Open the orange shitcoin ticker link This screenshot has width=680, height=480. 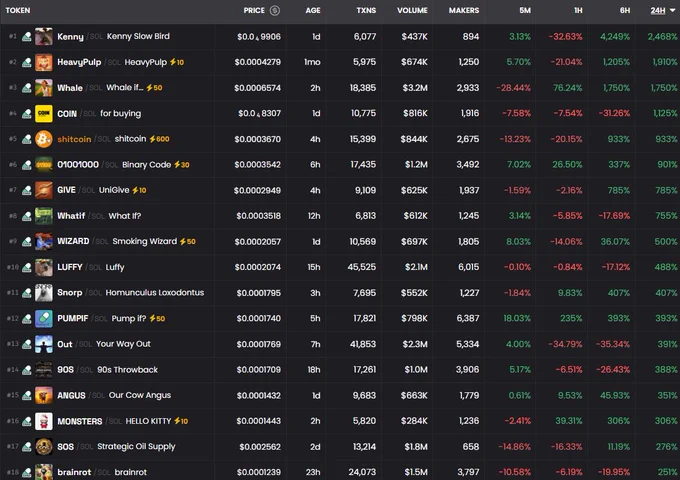74,139
